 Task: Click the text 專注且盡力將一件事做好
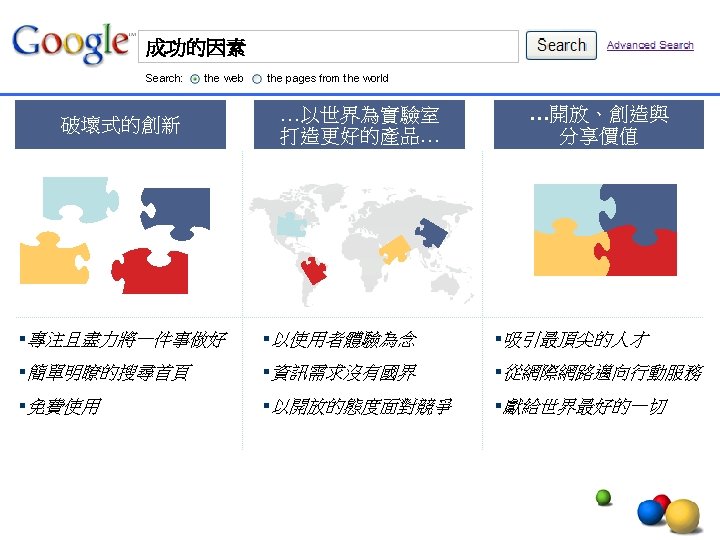point(127,340)
